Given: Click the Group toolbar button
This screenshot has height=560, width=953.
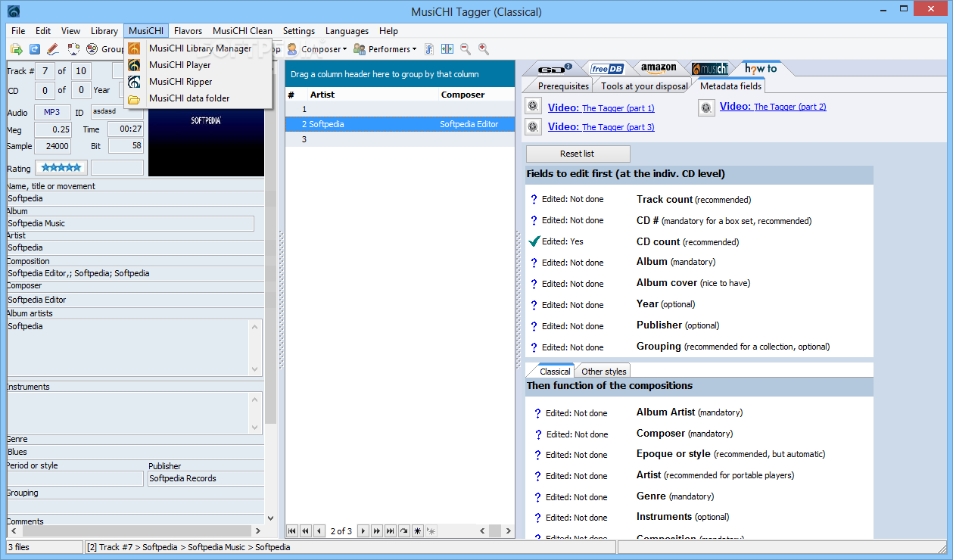Looking at the screenshot, I should (x=106, y=49).
